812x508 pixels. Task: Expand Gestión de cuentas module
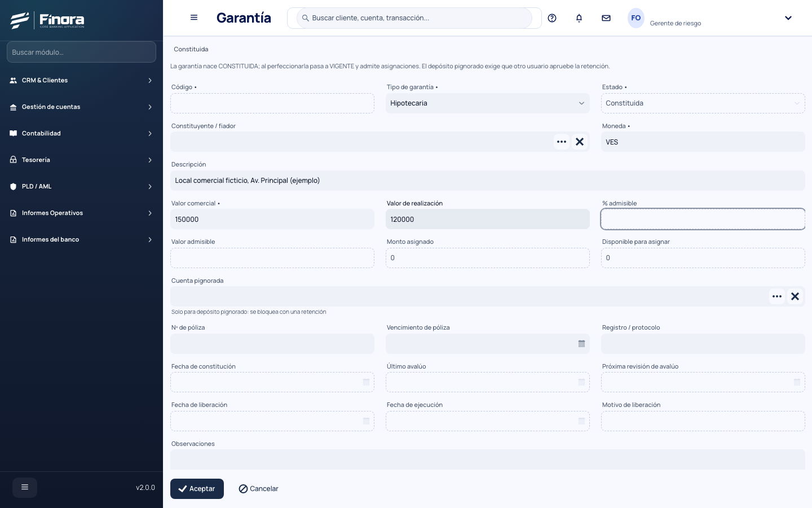(81, 107)
